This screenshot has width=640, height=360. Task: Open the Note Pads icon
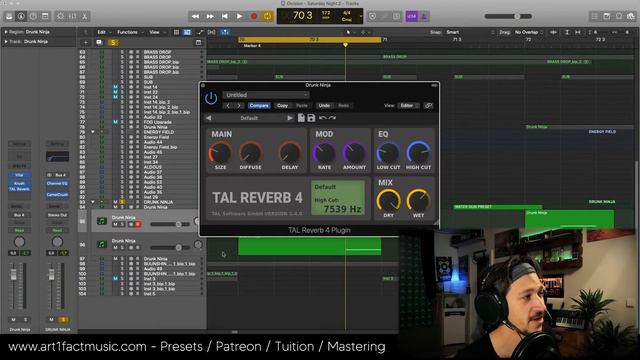[607, 16]
